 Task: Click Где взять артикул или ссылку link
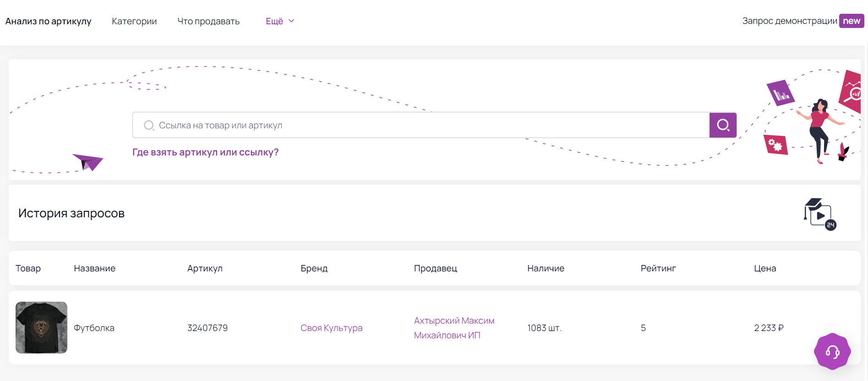click(x=205, y=152)
